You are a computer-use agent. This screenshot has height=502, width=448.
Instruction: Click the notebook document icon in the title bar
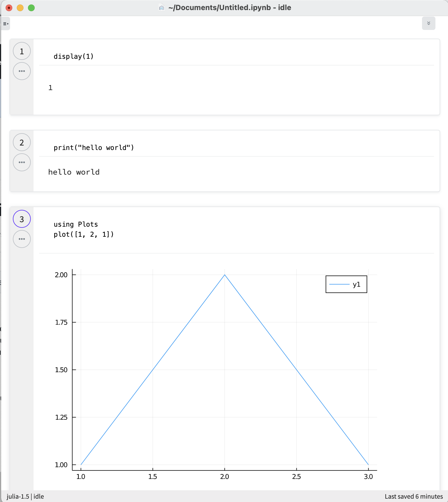coord(161,8)
